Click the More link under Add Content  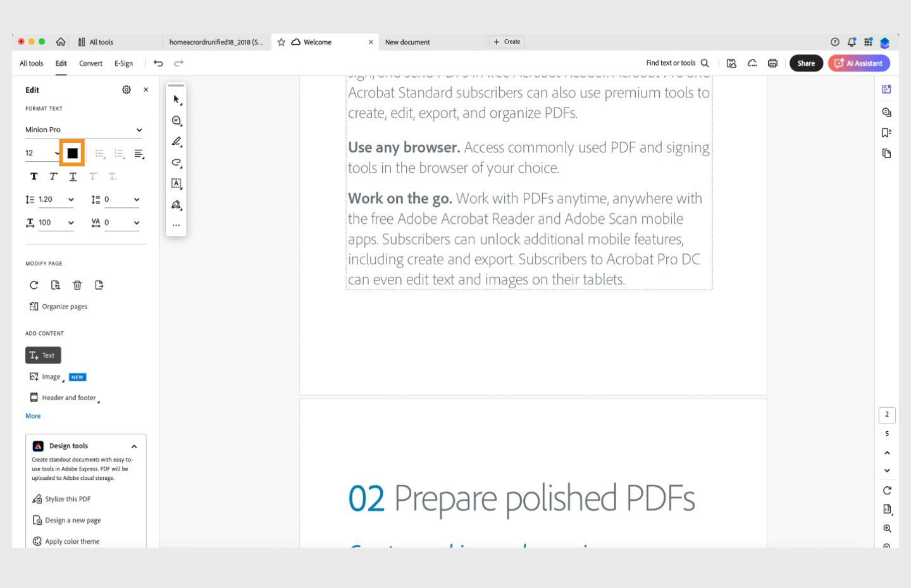point(33,416)
